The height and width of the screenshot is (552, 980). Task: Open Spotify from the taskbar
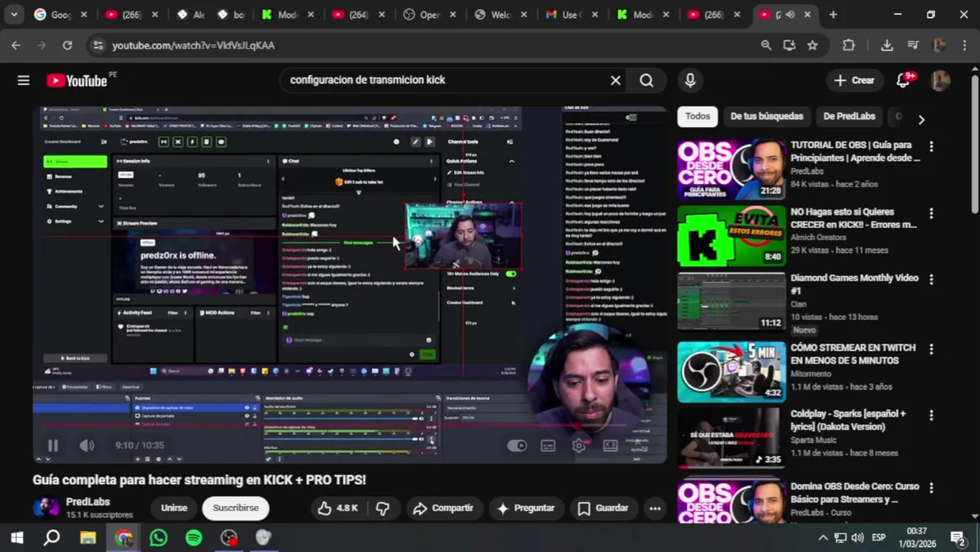coord(193,537)
